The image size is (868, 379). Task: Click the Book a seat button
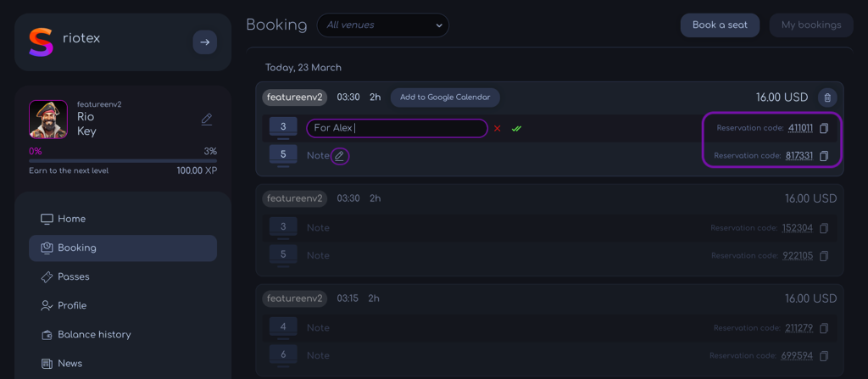tap(720, 25)
